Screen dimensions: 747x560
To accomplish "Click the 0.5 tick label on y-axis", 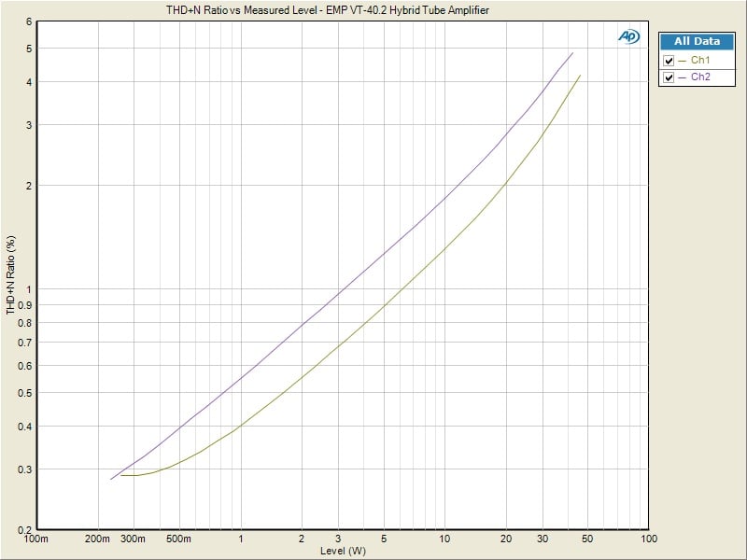I will [x=24, y=393].
